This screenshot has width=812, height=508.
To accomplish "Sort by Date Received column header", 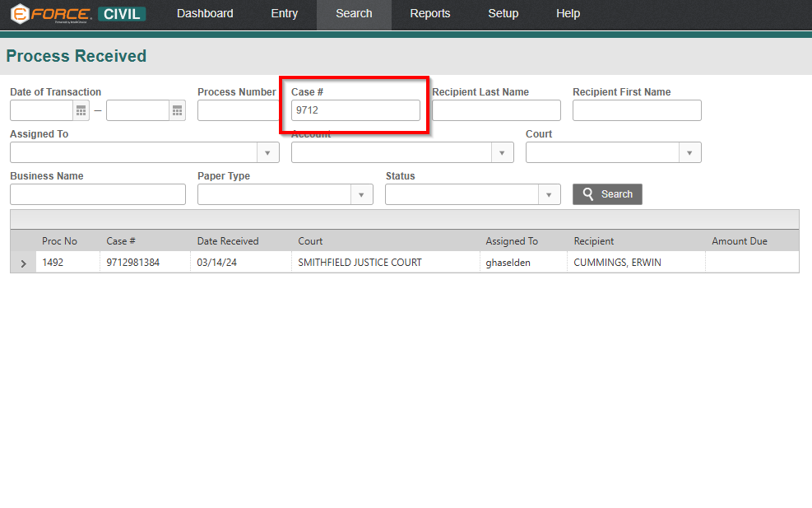I will (x=228, y=241).
